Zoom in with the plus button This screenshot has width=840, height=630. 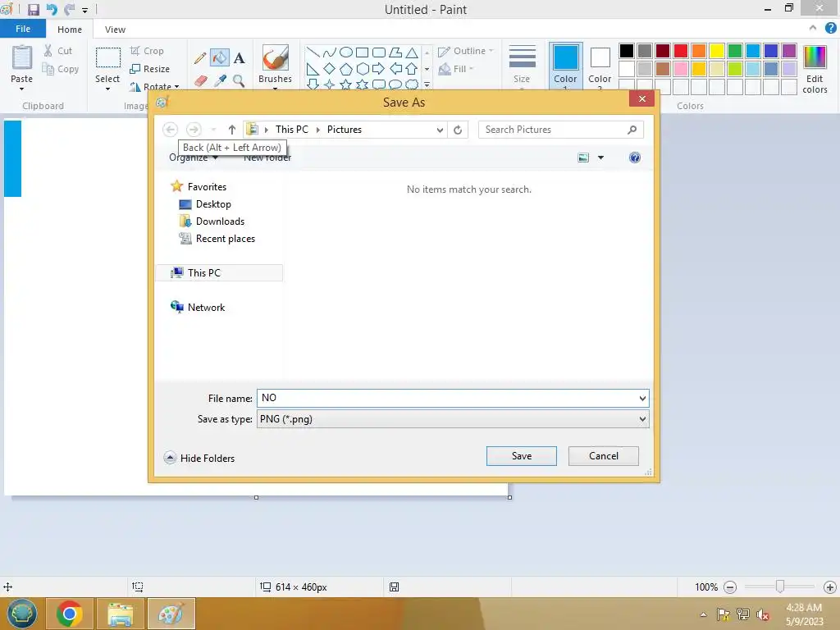pos(830,587)
